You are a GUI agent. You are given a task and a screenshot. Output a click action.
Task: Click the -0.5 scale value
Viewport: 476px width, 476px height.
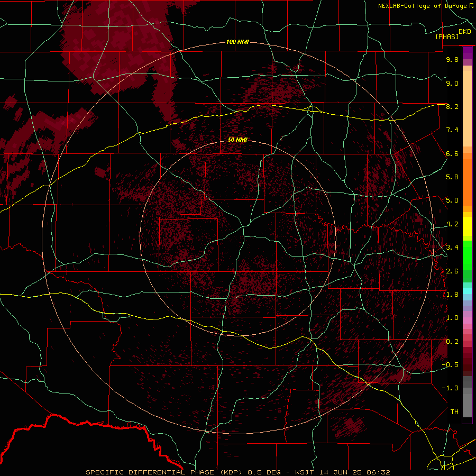450,365
